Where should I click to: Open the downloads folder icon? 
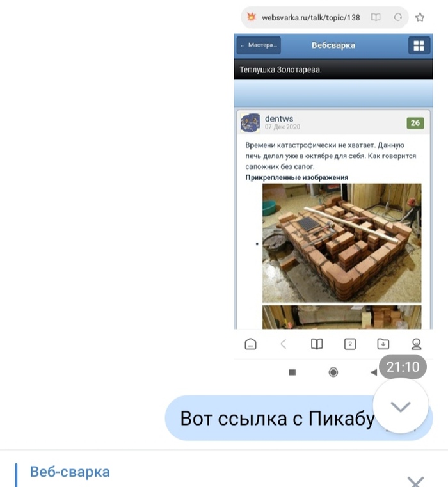(383, 344)
